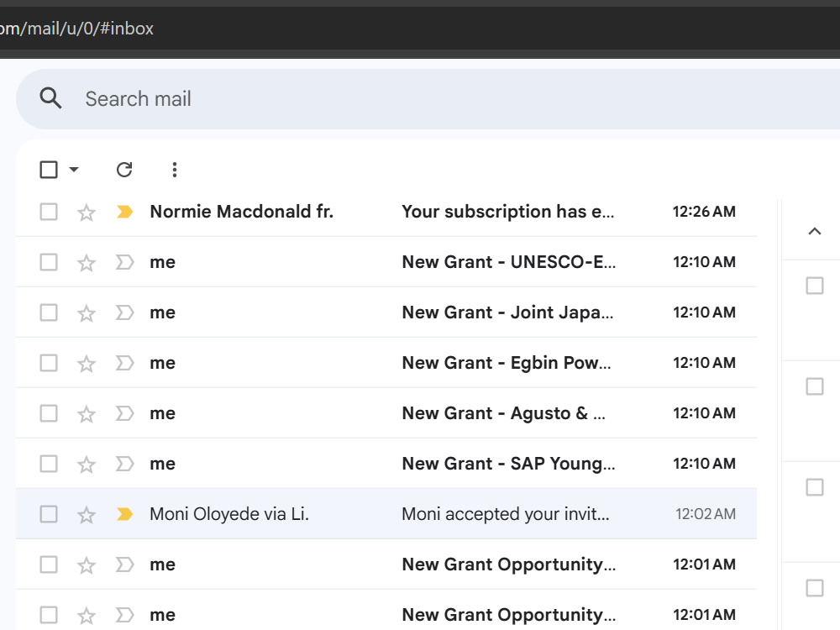
Task: Open the New Grant - Agusto & email
Action: [503, 413]
